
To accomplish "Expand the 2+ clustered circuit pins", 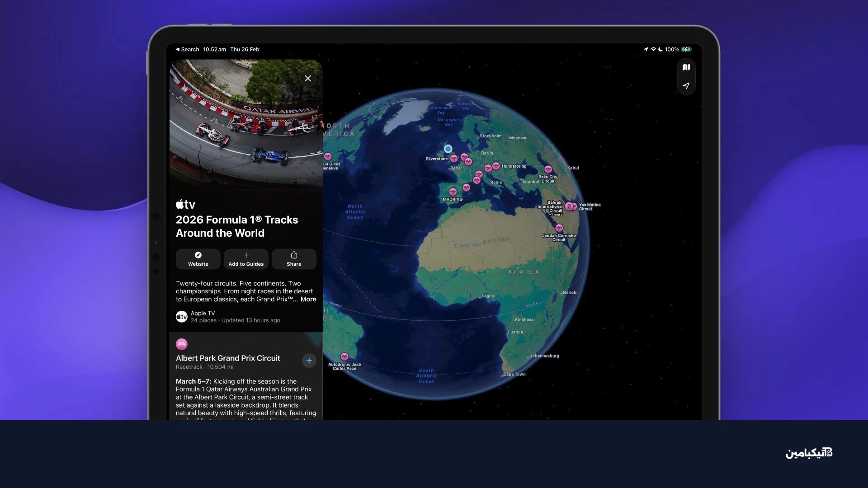I will (569, 206).
